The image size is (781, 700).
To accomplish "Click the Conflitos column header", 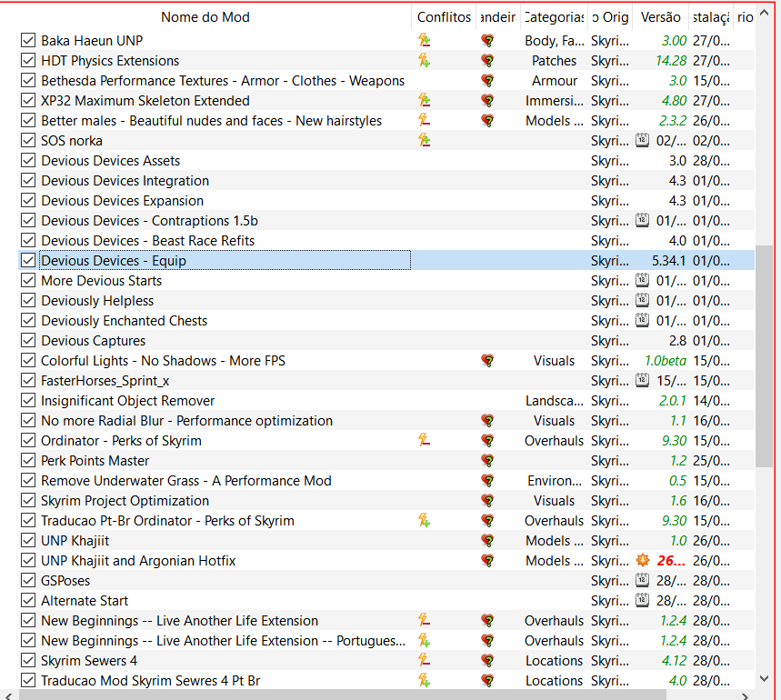I will tap(444, 16).
